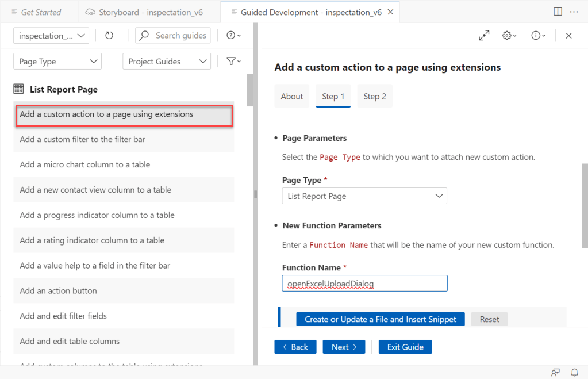Click the feedback icon in status bar
Viewport: 588px width, 379px height.
tap(555, 372)
